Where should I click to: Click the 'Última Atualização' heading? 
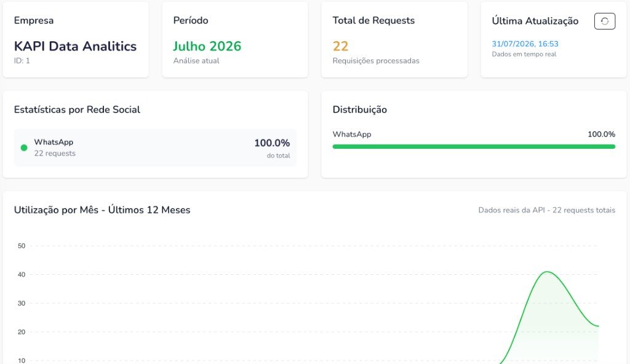pos(535,21)
